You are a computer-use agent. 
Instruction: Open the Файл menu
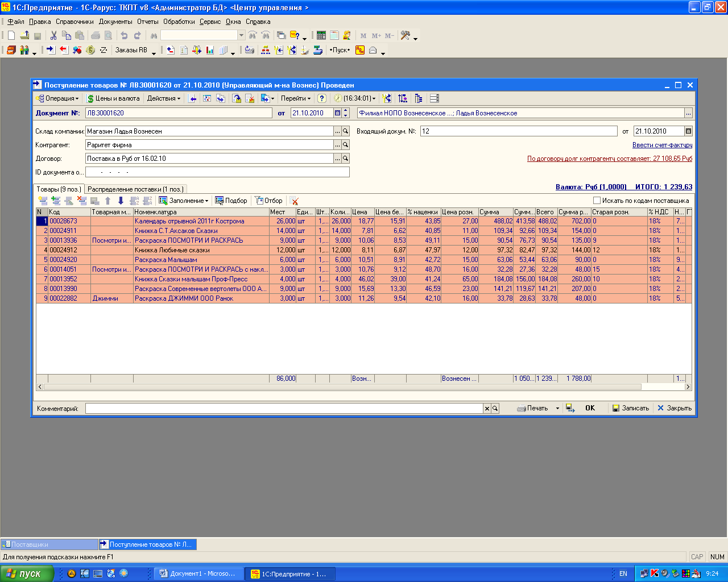click(16, 22)
